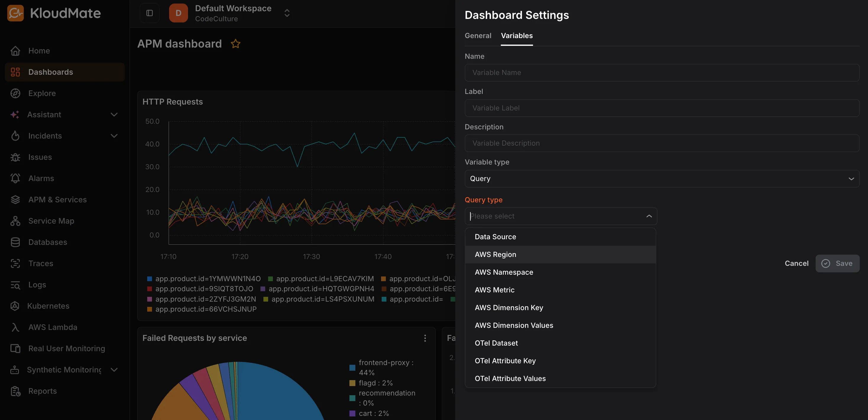868x420 pixels.
Task: Click the Issues bug icon
Action: click(15, 157)
